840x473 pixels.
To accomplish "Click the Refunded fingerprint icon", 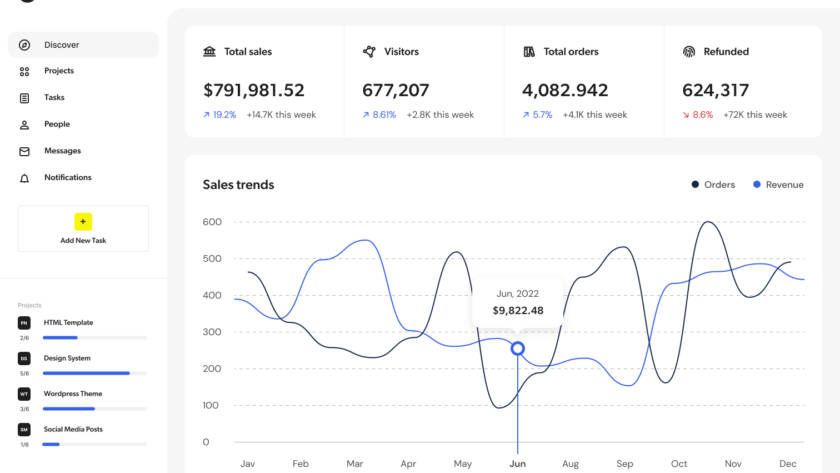I will pyautogui.click(x=688, y=52).
